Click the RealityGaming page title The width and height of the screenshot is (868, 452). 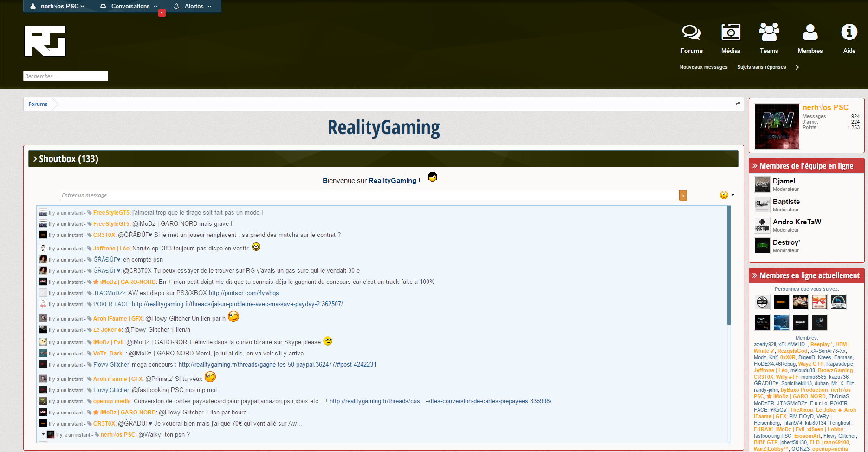383,128
